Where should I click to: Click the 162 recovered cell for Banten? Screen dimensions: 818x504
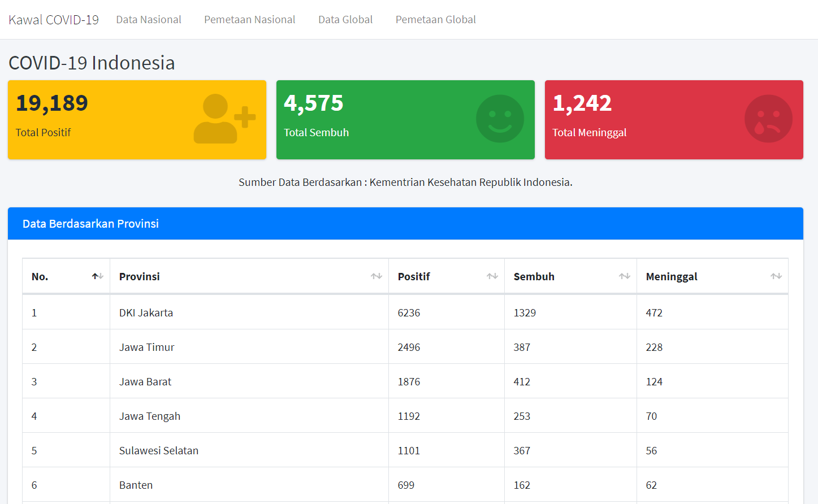point(571,485)
